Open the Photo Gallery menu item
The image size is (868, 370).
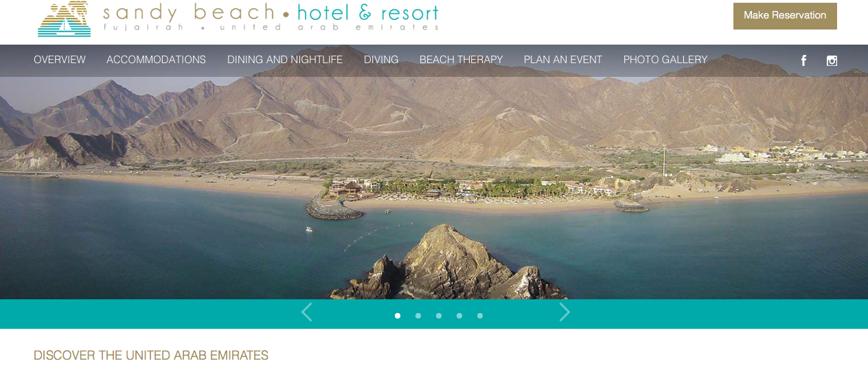(x=665, y=60)
